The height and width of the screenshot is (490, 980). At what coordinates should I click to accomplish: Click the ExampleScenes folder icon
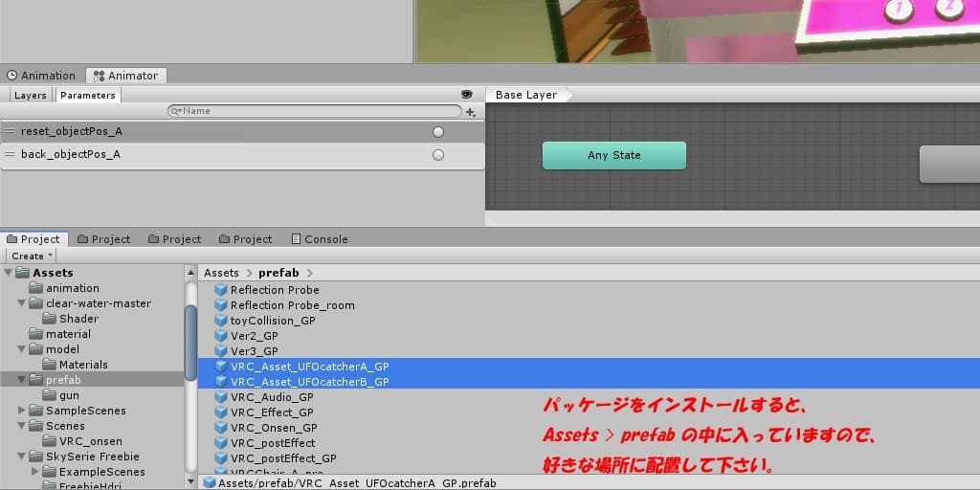(50, 472)
